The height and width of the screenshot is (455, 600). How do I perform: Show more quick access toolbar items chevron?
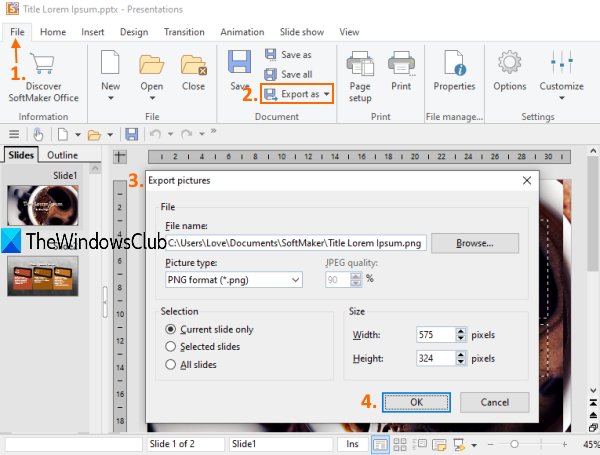214,131
